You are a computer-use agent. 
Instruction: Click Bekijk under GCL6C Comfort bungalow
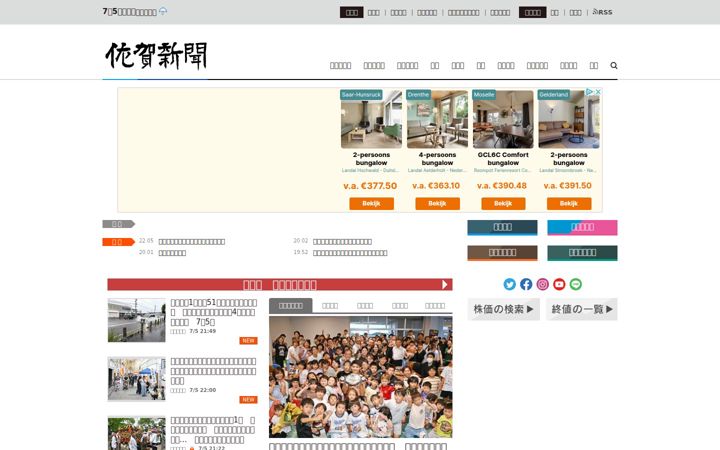pyautogui.click(x=503, y=203)
